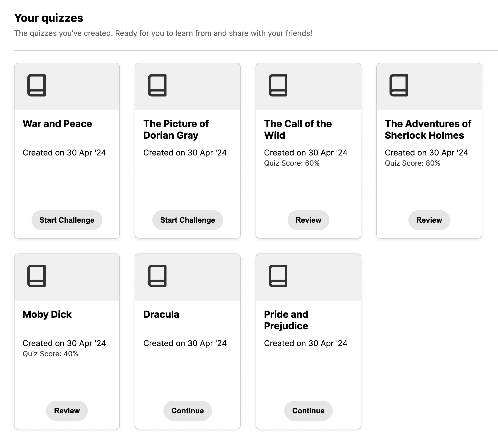Review the Sherlock Holmes quiz
This screenshot has height=448, width=498.
click(429, 220)
